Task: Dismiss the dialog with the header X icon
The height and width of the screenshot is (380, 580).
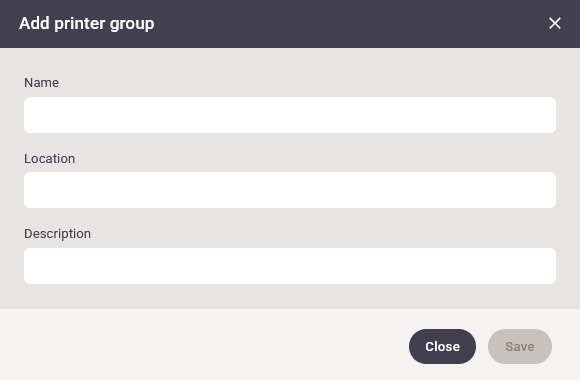Action: (554, 23)
